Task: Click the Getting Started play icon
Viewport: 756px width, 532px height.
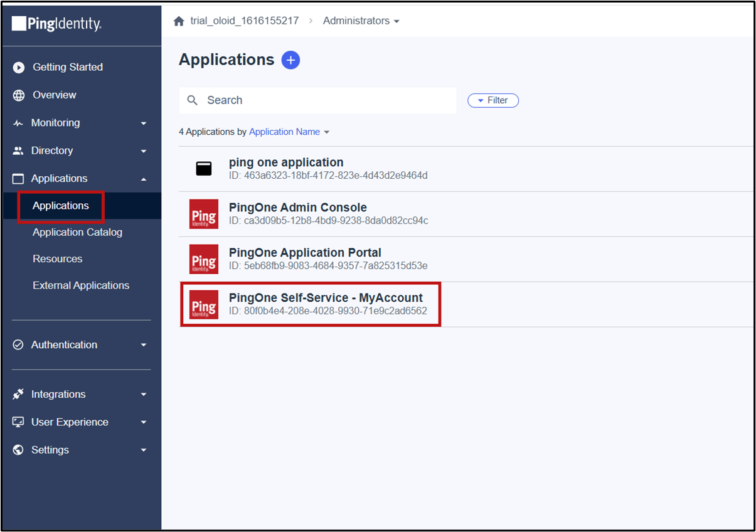Action: click(x=19, y=67)
